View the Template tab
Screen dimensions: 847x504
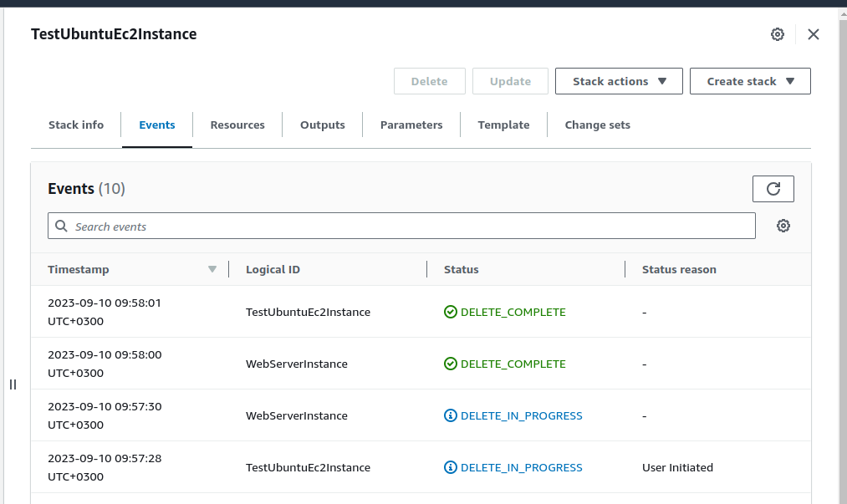pyautogui.click(x=503, y=125)
